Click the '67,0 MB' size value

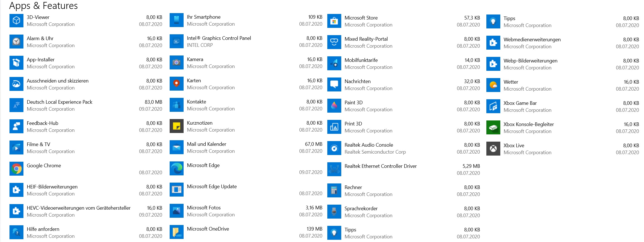pos(314,144)
